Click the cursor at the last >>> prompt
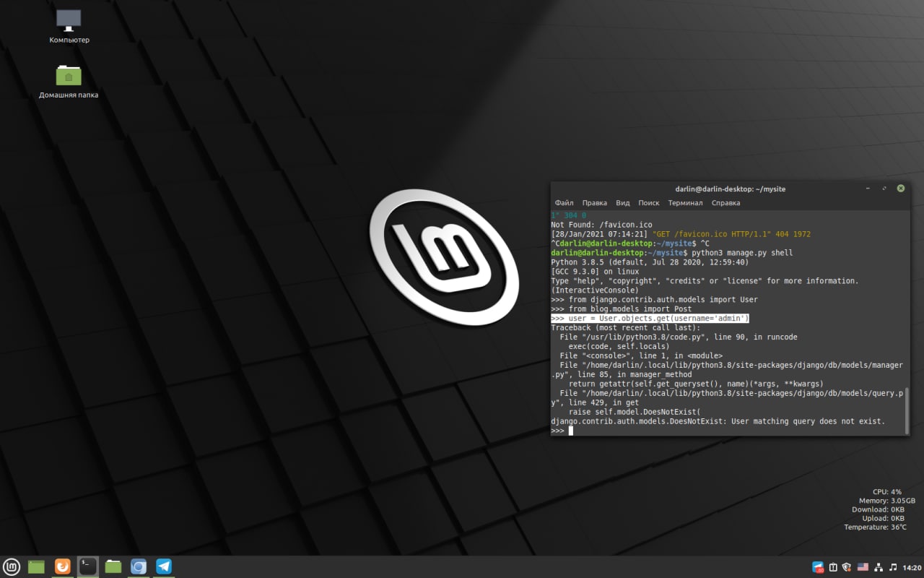This screenshot has width=924, height=578. [x=570, y=431]
